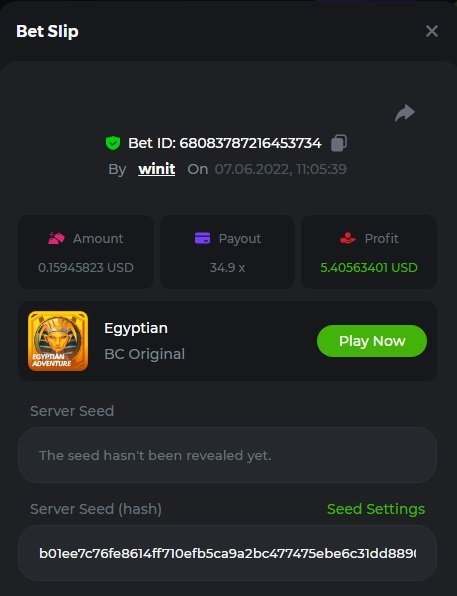Open the winit user profile link
The width and height of the screenshot is (457, 596).
click(157, 169)
